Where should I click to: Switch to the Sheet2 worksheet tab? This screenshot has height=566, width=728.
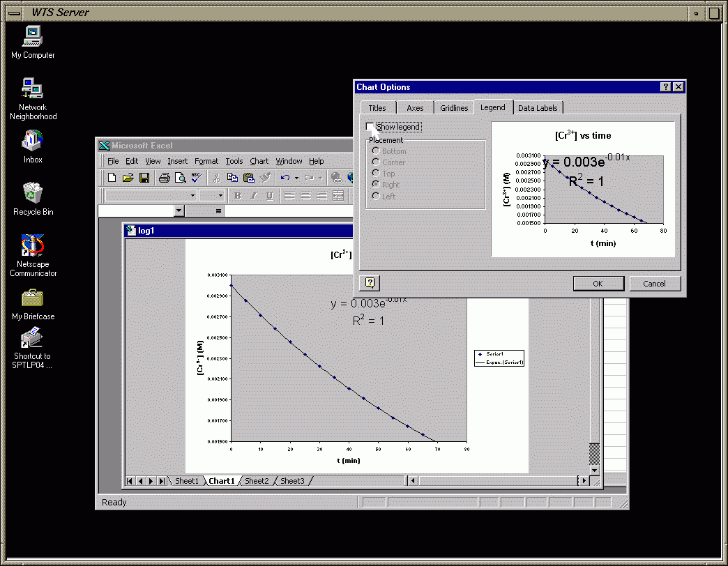tap(257, 481)
